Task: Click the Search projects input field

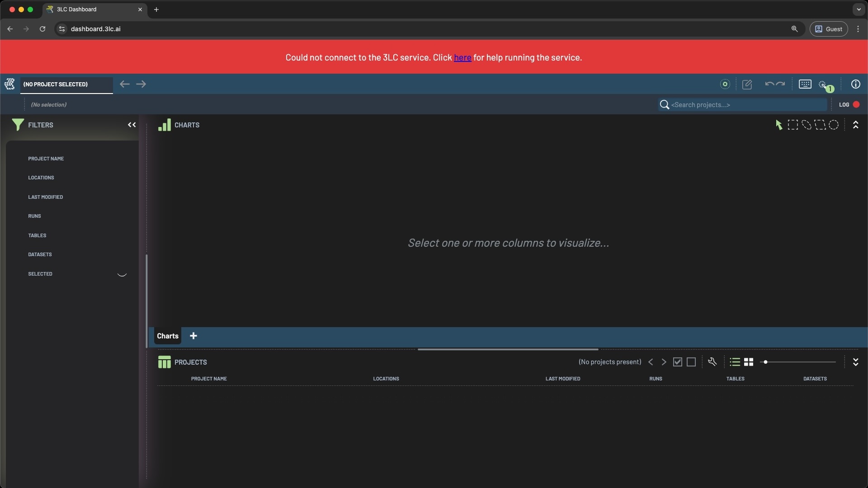Action: tap(741, 104)
